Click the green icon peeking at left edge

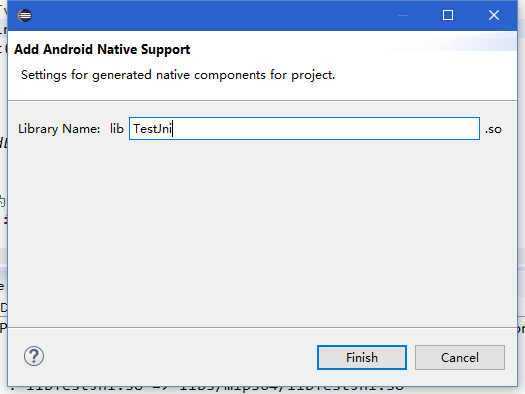tap(3, 201)
